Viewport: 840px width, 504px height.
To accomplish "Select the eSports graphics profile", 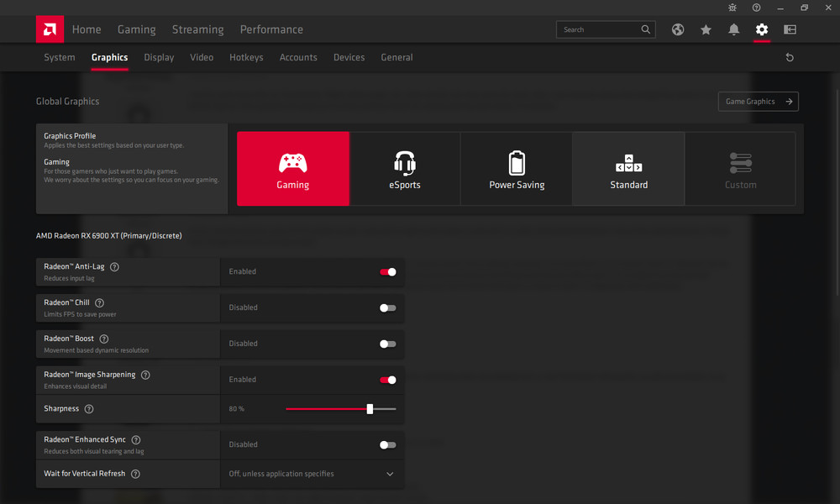I will tap(405, 169).
